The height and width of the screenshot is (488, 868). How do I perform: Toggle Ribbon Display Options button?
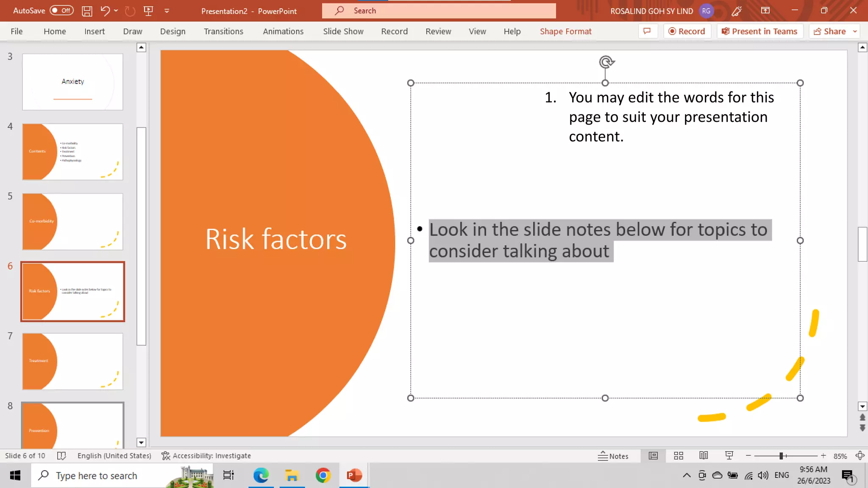(765, 11)
